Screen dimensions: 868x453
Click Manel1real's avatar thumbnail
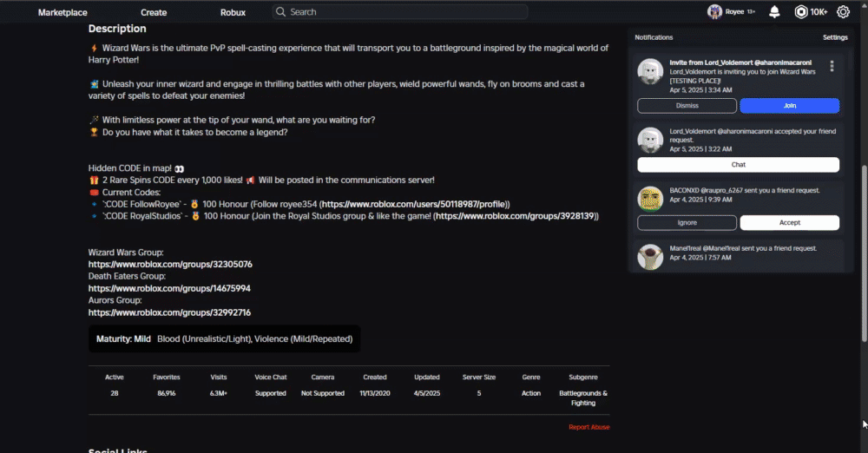coord(650,257)
